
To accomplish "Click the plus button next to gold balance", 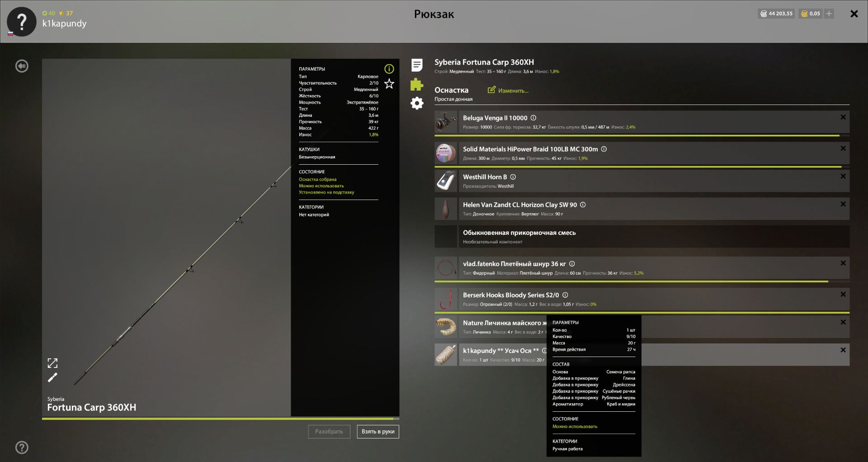I will [830, 14].
